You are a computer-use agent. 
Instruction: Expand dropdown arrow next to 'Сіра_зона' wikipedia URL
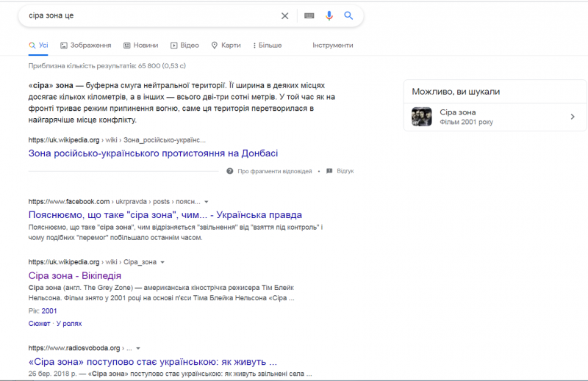162,262
